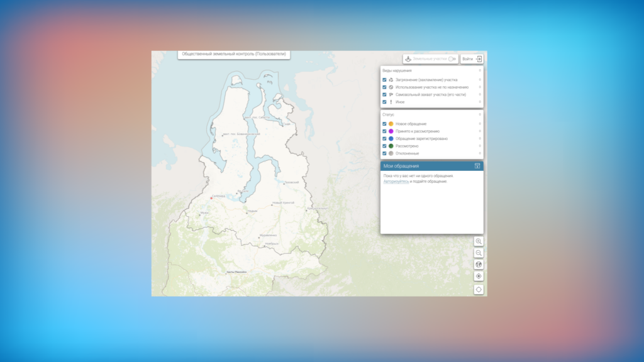644x362 pixels.
Task: Click the collapse icon in Мои обращения header
Action: tap(477, 166)
